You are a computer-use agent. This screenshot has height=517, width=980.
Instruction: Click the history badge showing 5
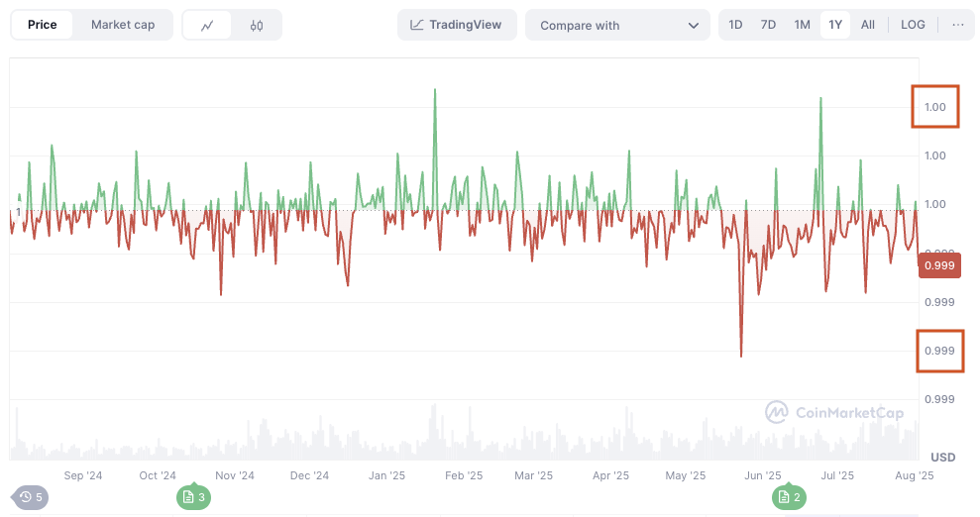31,497
